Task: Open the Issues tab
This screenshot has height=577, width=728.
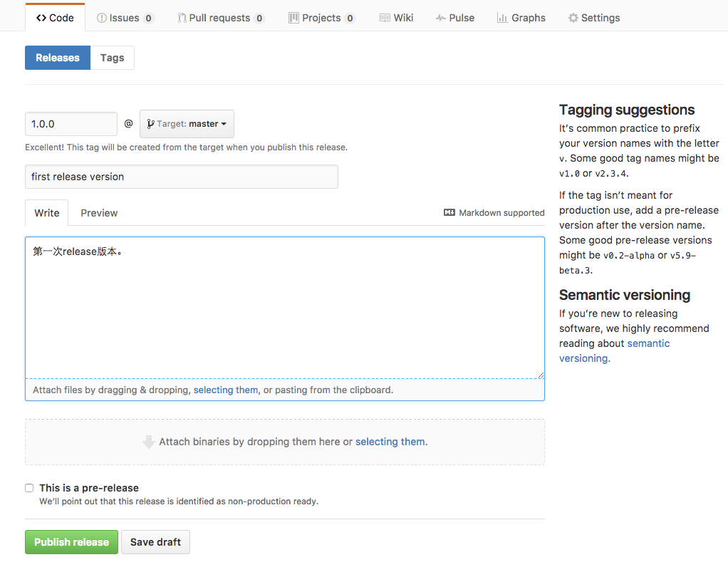Action: 125,18
